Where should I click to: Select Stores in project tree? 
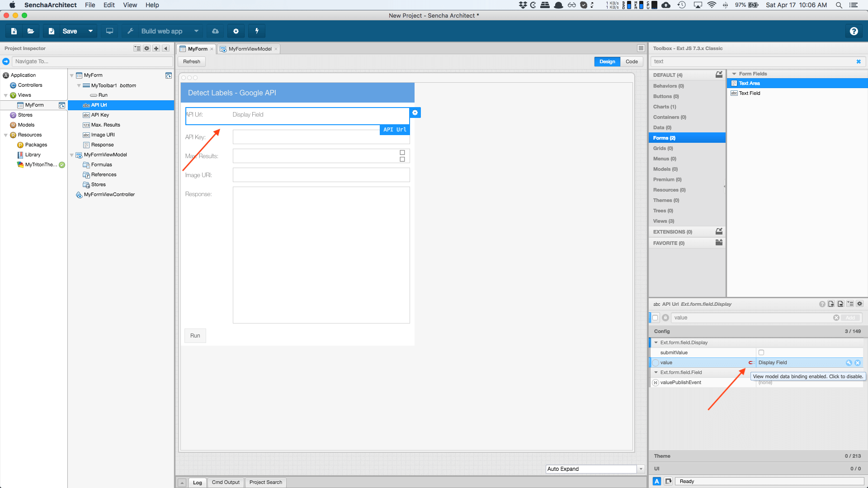[x=25, y=115]
